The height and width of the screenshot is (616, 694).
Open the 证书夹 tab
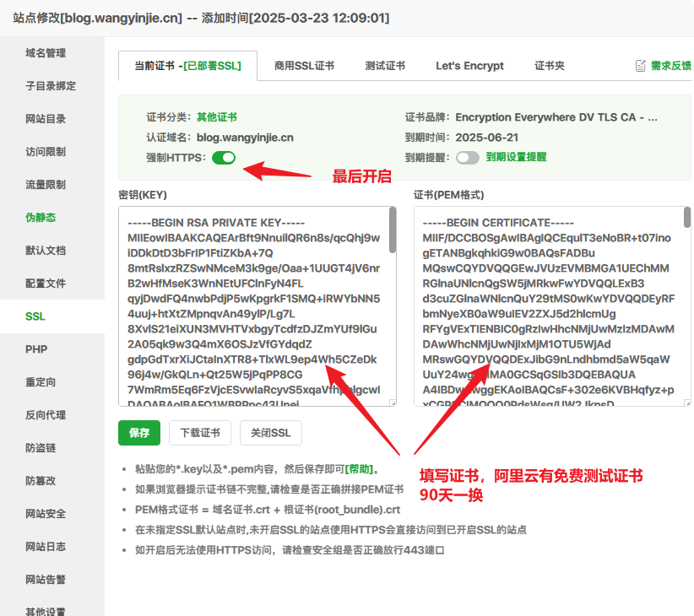[550, 66]
